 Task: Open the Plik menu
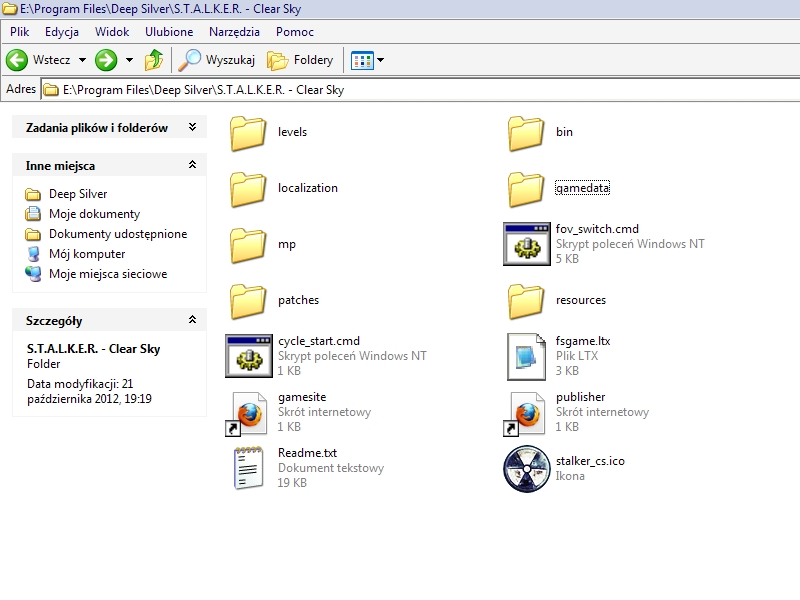(x=19, y=32)
